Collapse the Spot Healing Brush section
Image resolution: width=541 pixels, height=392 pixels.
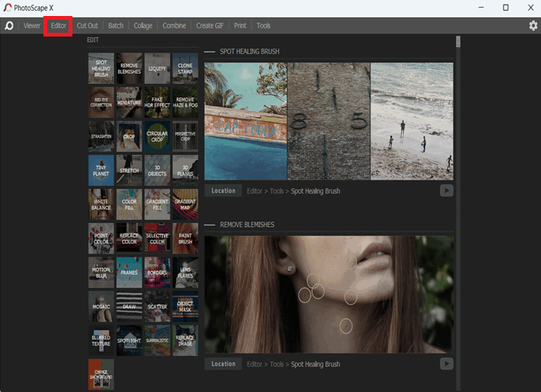click(x=210, y=52)
